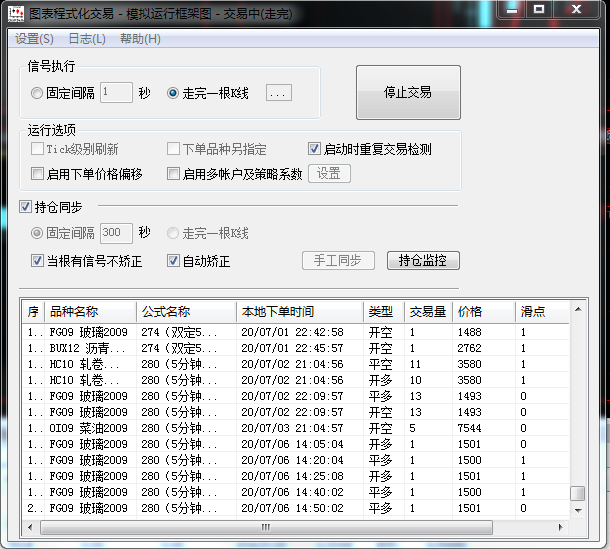Uncheck the 持仓同步 checkbox
This screenshot has width=610, height=549.
point(26,208)
